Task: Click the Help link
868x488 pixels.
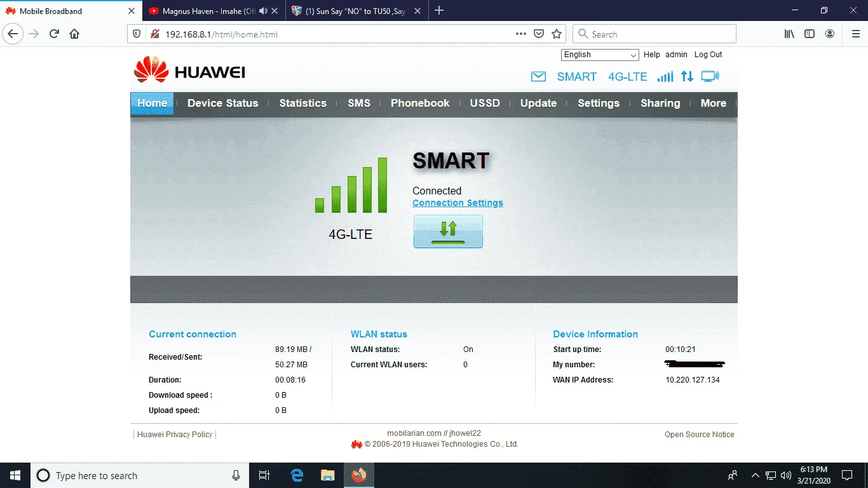Action: (x=651, y=55)
